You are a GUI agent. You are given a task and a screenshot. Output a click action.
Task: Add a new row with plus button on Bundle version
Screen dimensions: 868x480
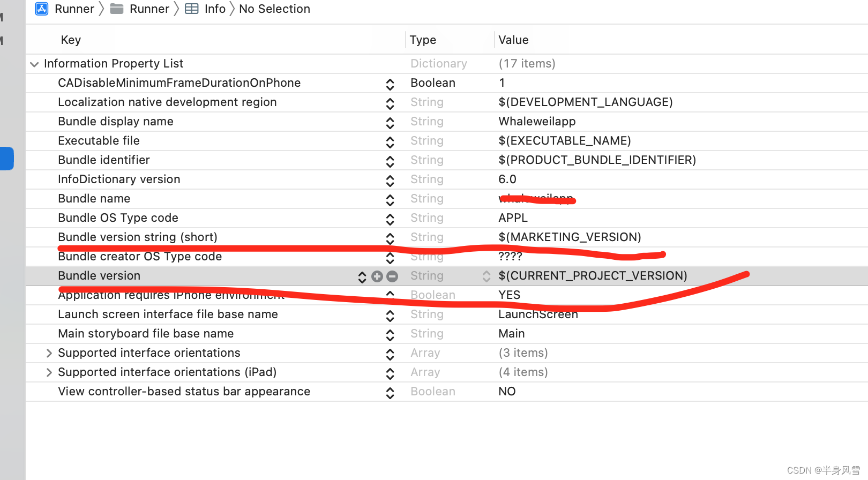point(377,276)
